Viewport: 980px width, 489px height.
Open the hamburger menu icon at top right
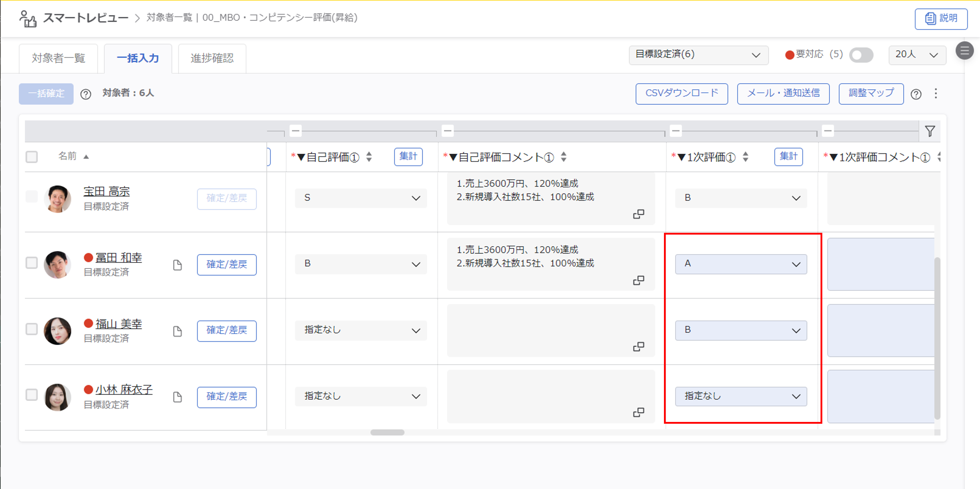[964, 51]
